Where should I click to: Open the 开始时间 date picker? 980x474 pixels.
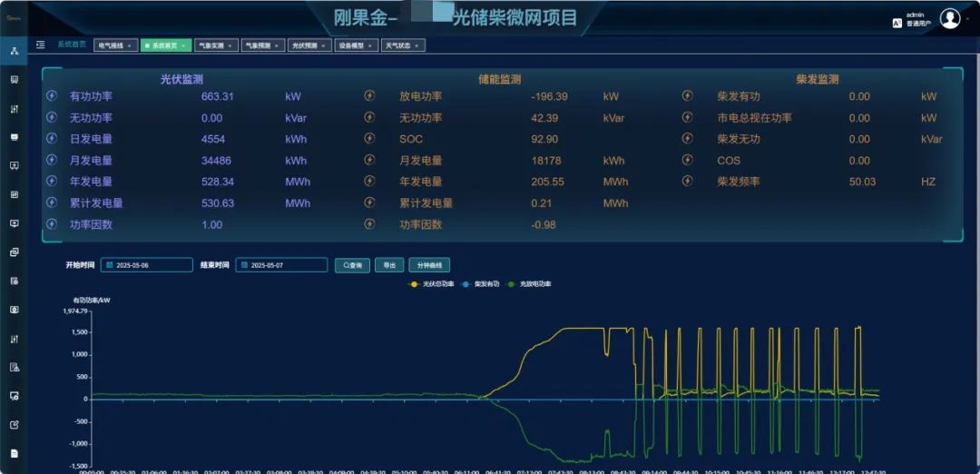[x=147, y=265]
